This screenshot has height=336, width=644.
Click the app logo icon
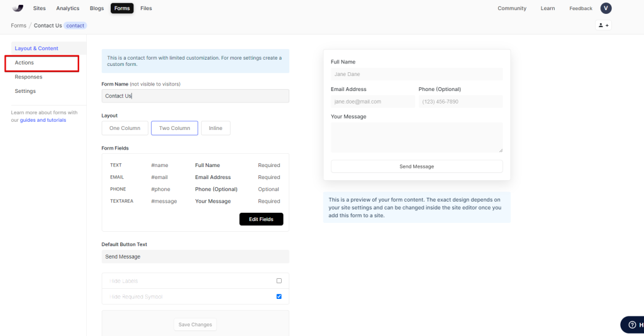pos(18,8)
